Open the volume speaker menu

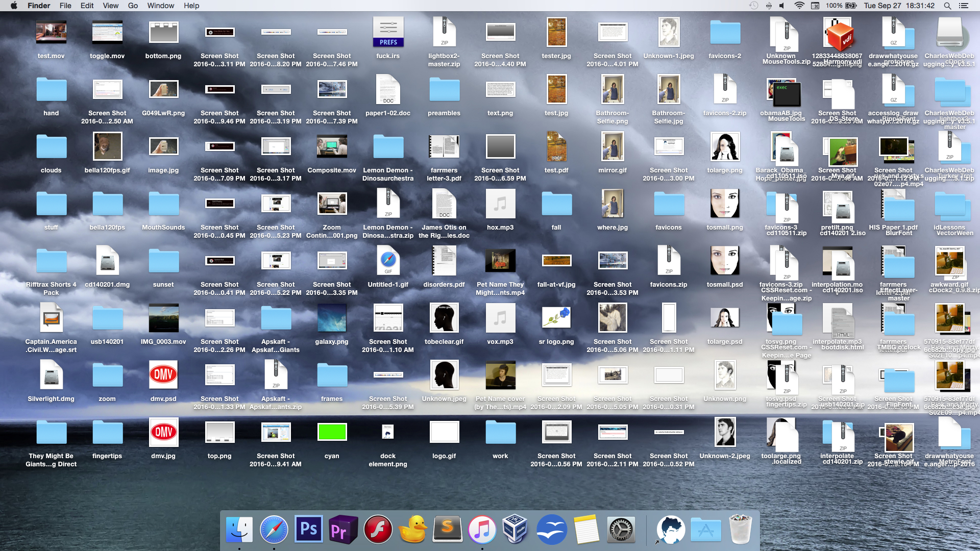tap(782, 6)
